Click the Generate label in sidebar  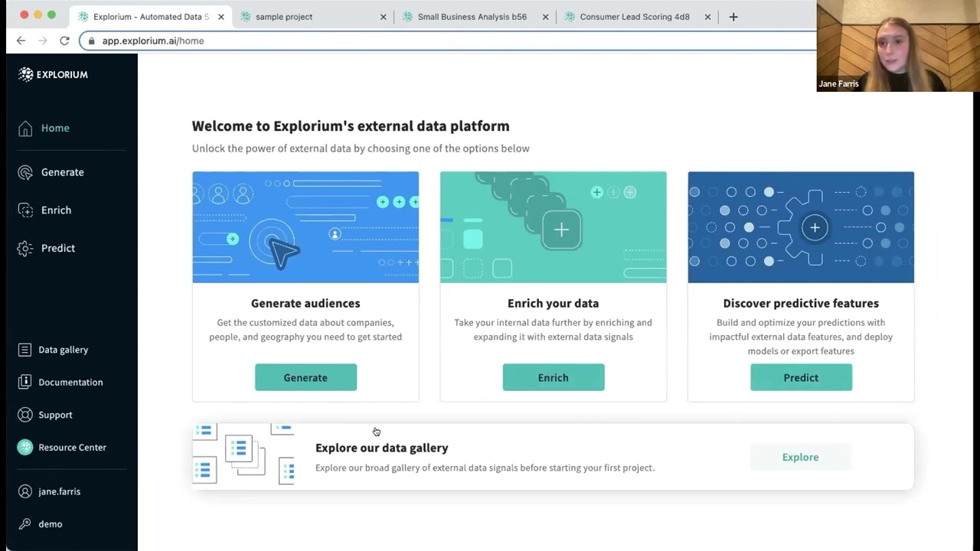(63, 172)
